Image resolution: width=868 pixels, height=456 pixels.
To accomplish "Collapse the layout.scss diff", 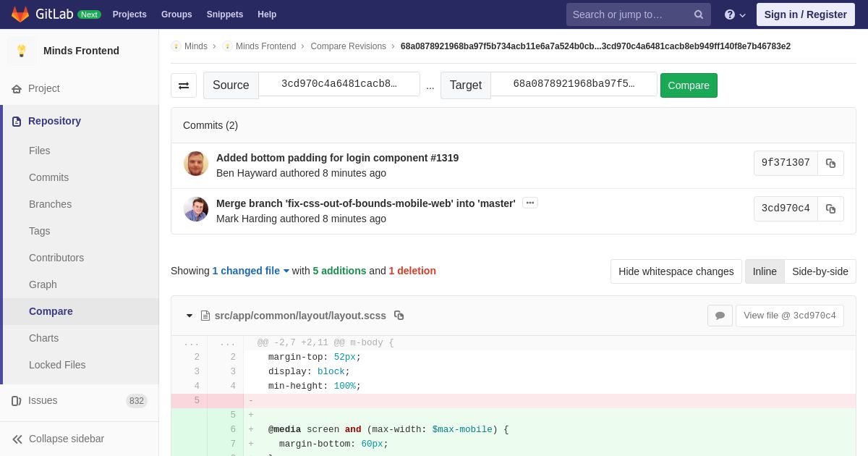I will click(190, 316).
